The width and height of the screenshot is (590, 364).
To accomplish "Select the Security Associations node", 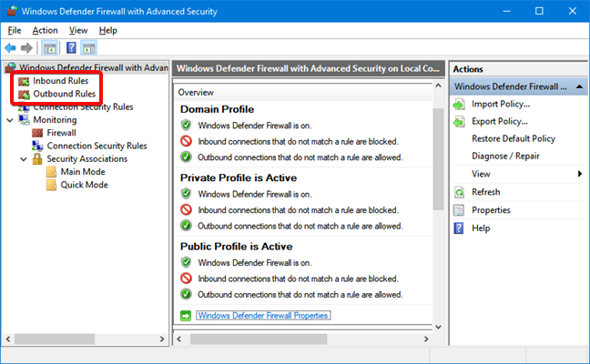I will 86,159.
